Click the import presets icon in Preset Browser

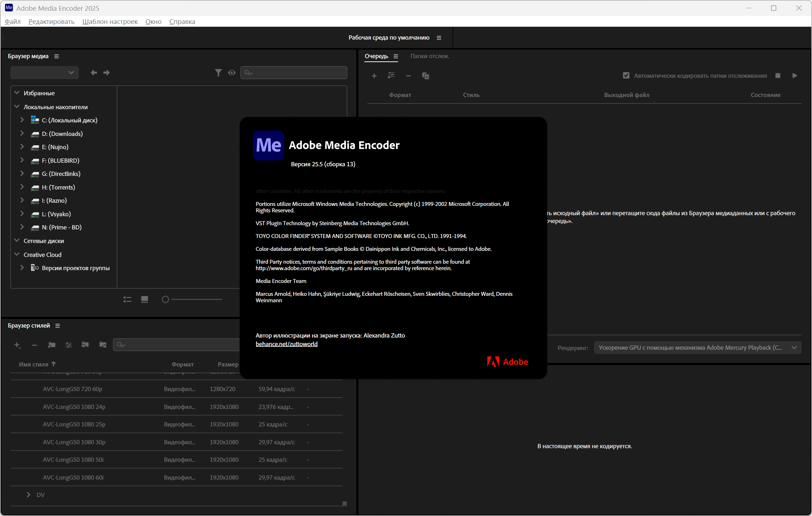[x=85, y=345]
